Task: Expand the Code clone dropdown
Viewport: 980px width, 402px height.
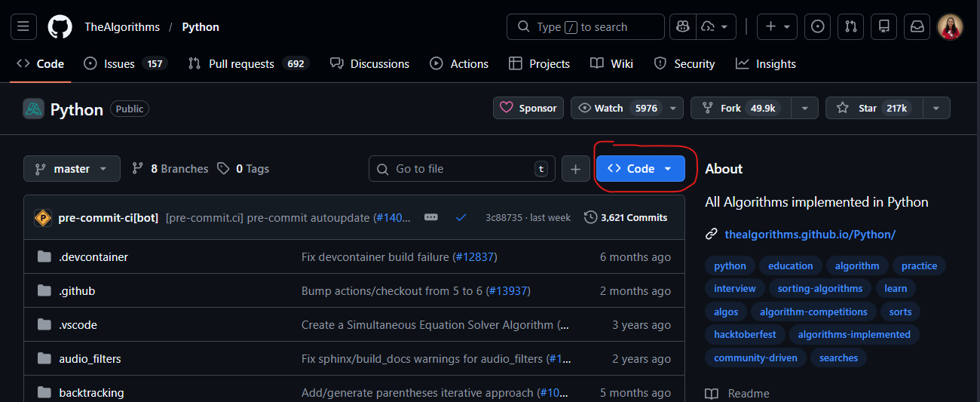Action: [641, 169]
